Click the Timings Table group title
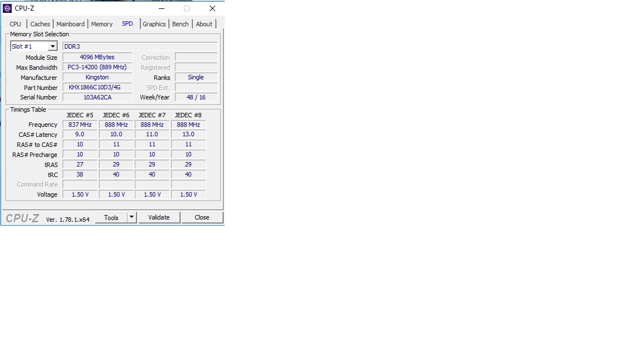This screenshot has height=362, width=644. tap(28, 109)
